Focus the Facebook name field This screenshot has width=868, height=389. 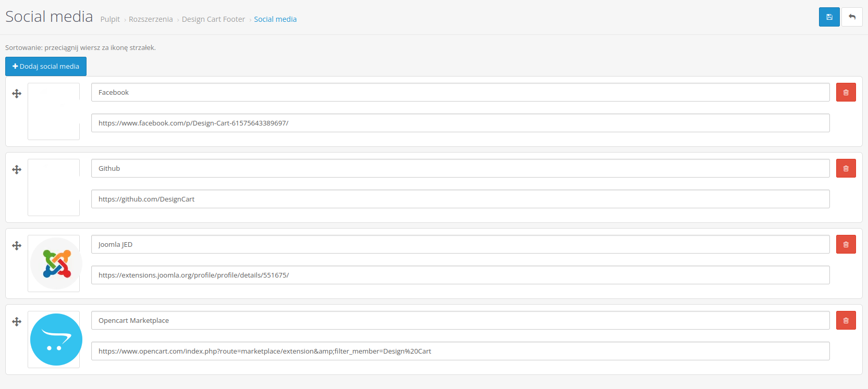460,92
